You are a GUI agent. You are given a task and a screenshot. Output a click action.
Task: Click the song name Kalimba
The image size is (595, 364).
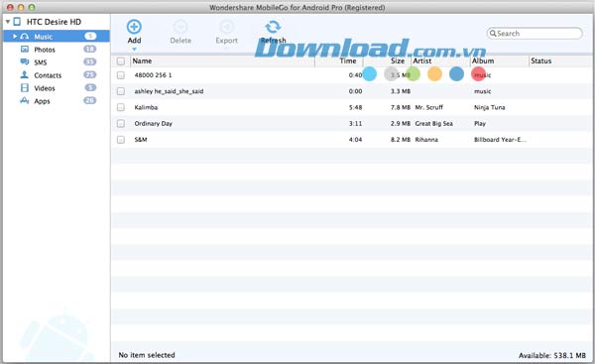[x=146, y=107]
